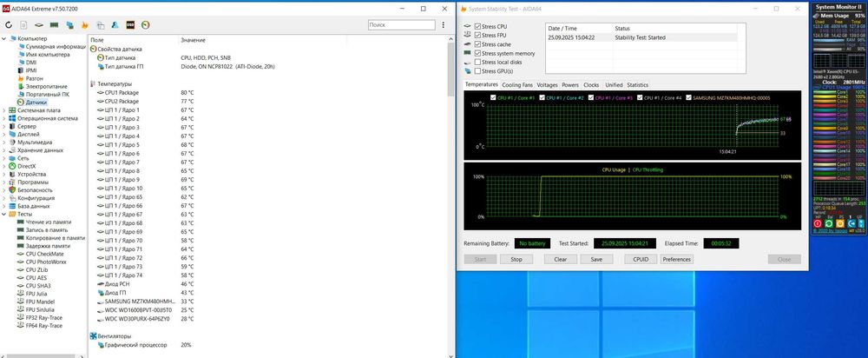Stop the stability test with Stop button

click(516, 259)
